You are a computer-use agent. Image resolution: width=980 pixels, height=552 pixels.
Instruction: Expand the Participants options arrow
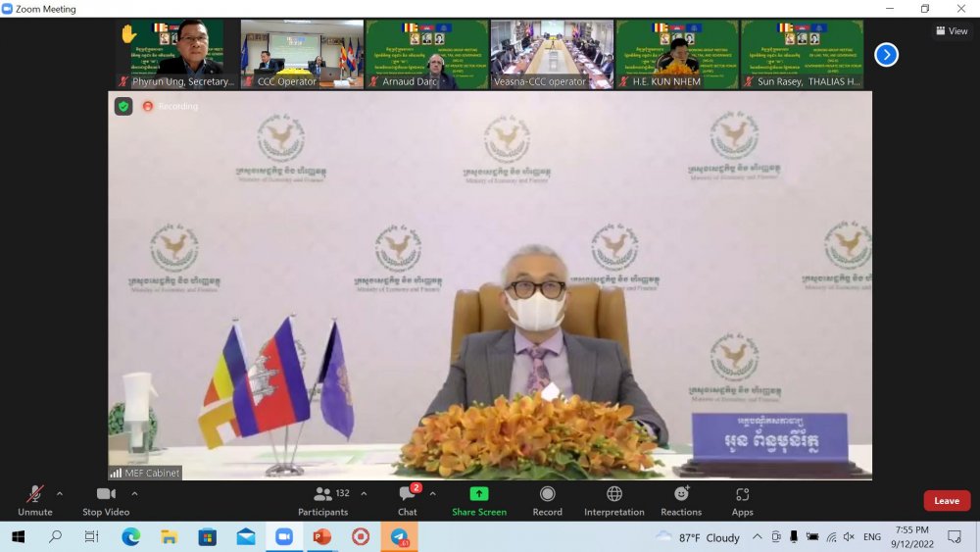coord(364,494)
